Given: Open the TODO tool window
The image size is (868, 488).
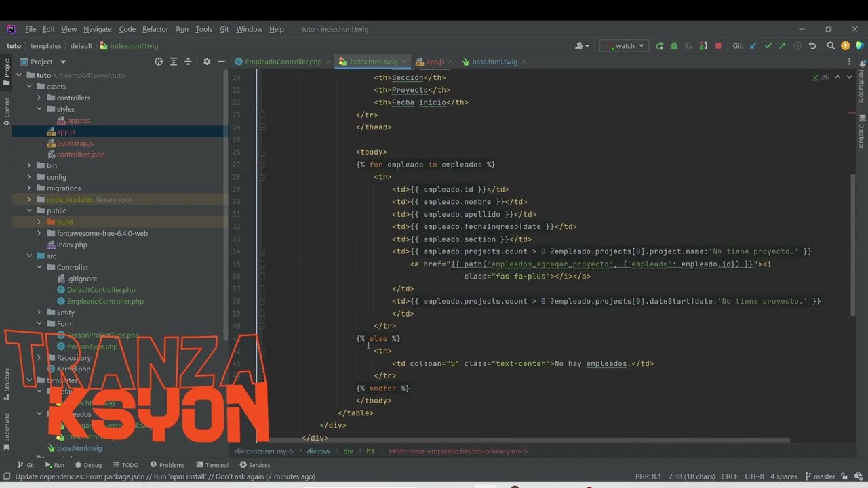Looking at the screenshot, I should pos(125,465).
